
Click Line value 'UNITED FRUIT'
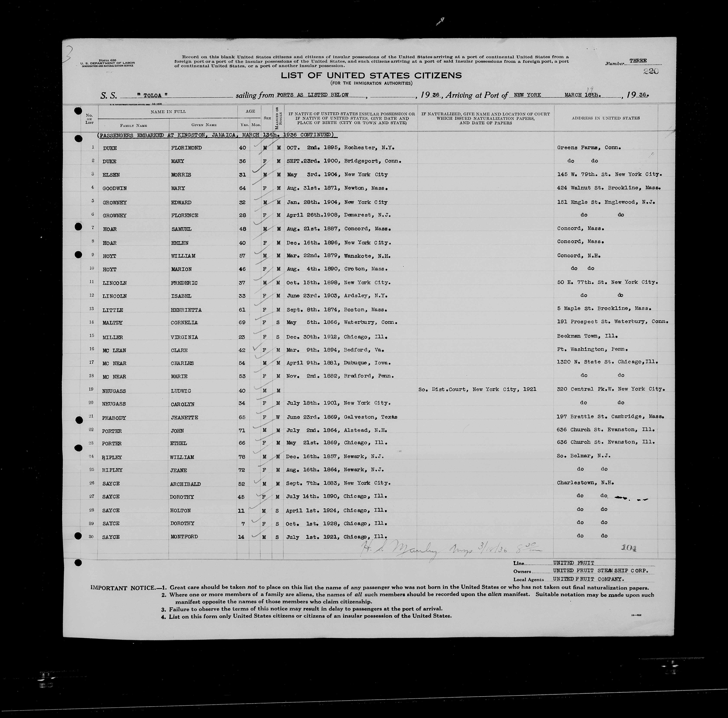[x=574, y=563]
